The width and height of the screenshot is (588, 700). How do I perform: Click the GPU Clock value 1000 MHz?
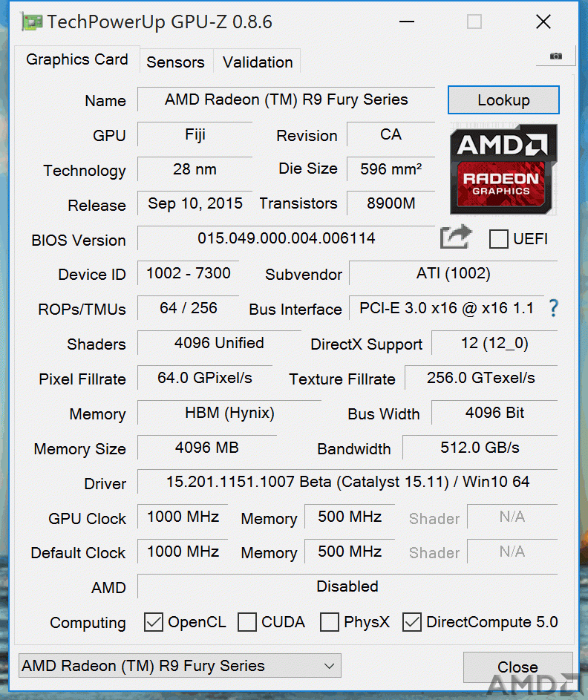point(183,517)
